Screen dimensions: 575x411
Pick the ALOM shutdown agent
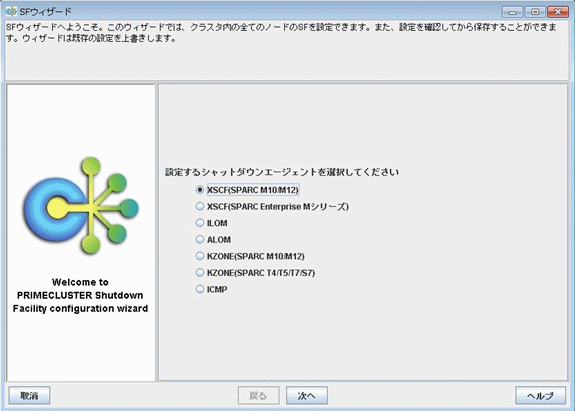click(199, 239)
